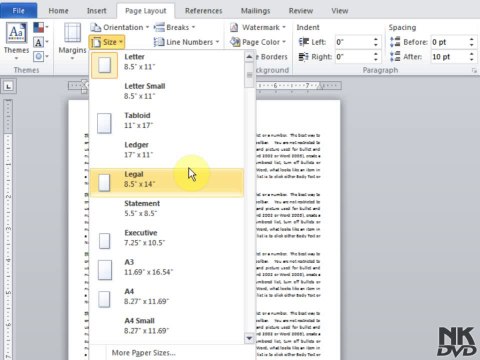480x360 pixels.
Task: Expand the Orientation dropdown
Action: pyautogui.click(x=120, y=27)
